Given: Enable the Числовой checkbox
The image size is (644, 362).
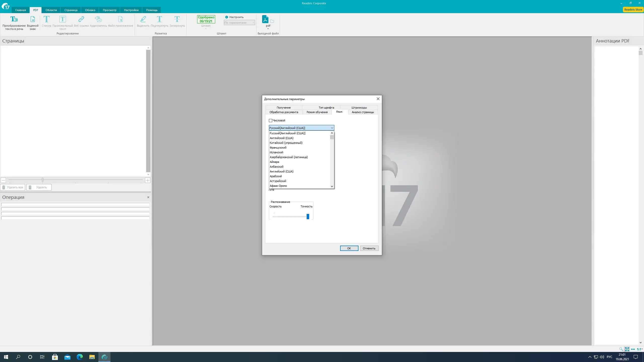Looking at the screenshot, I should 271,120.
